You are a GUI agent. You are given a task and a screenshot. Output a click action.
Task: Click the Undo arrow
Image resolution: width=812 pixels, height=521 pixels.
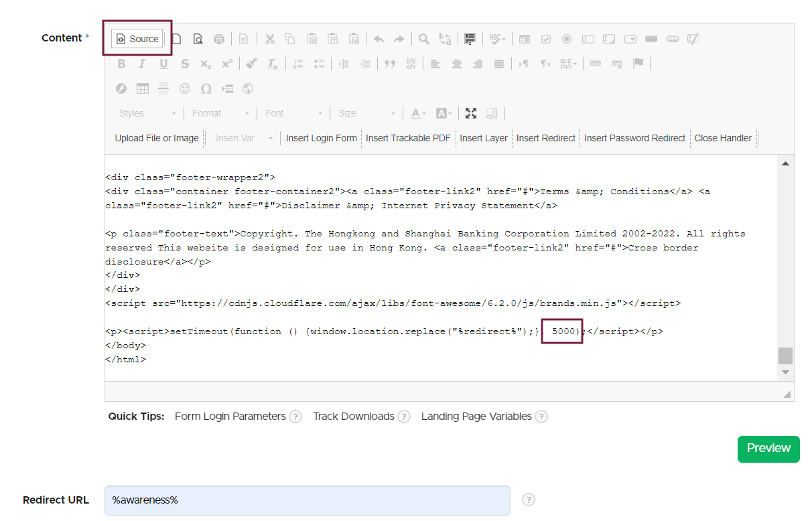click(379, 39)
